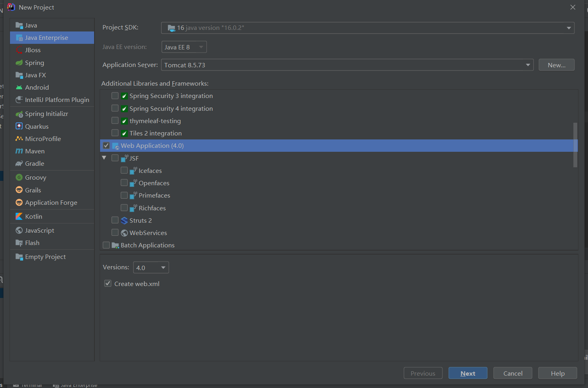
Task: Click the New... application server button
Action: click(x=557, y=65)
